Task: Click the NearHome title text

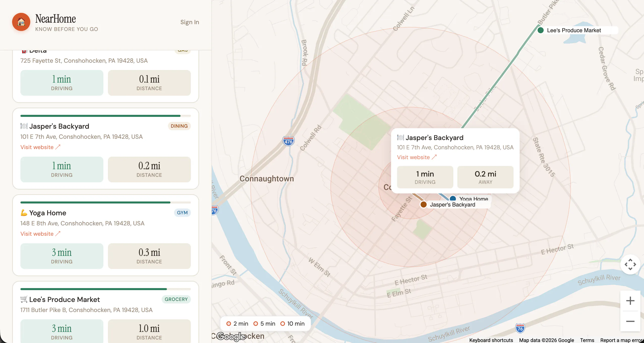Action: [x=55, y=19]
